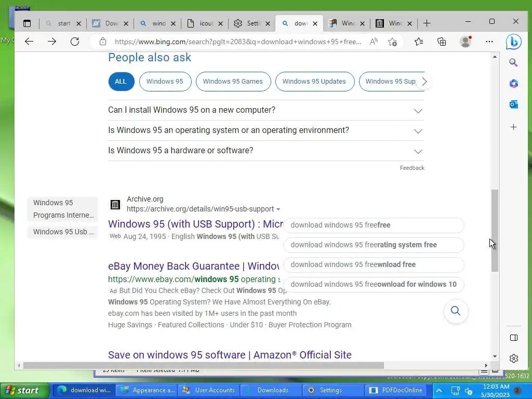Show more topic filters with right arrow

pyautogui.click(x=424, y=82)
